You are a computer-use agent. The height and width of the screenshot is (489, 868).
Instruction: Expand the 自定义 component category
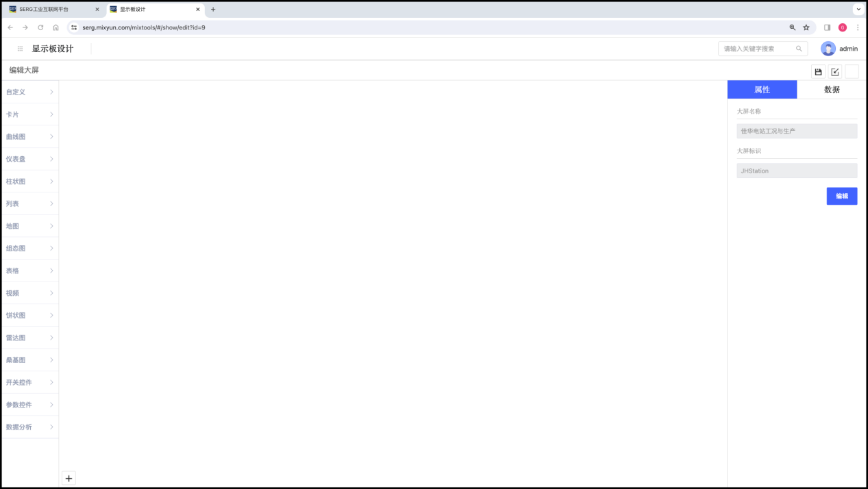[x=29, y=92]
